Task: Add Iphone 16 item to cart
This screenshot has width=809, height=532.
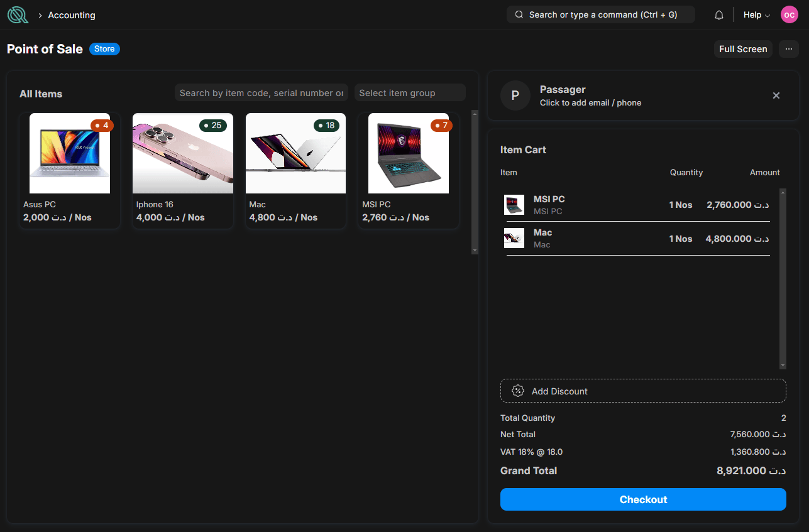Action: 183,170
